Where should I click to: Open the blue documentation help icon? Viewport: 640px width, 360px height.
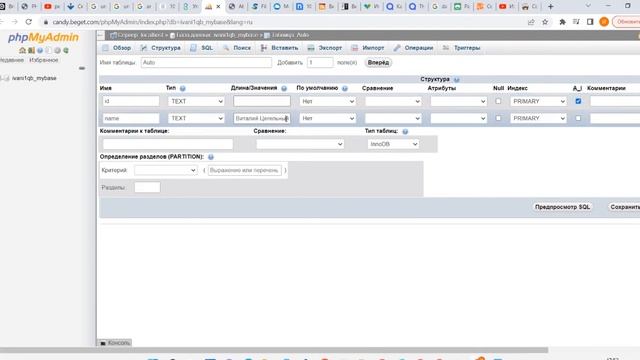[40, 51]
